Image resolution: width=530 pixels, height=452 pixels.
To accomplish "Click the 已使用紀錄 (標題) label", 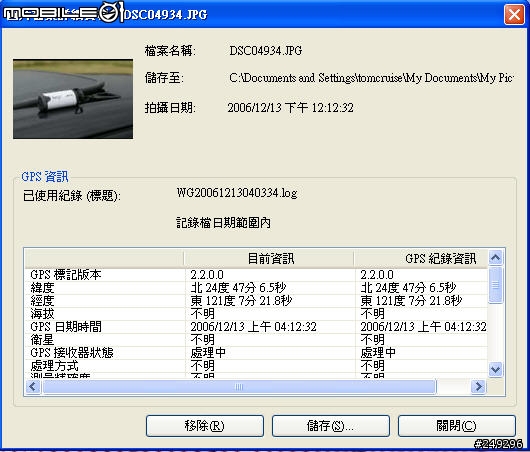I will click(x=71, y=196).
